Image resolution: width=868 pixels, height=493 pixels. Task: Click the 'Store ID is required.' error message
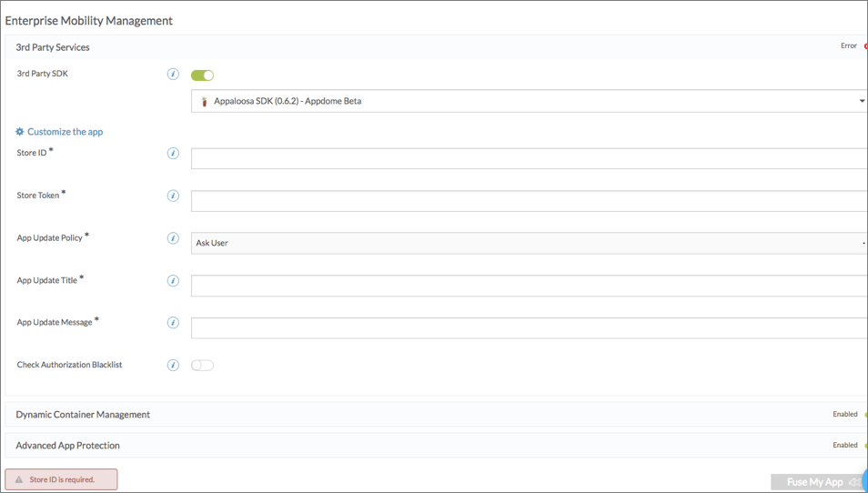(62, 479)
